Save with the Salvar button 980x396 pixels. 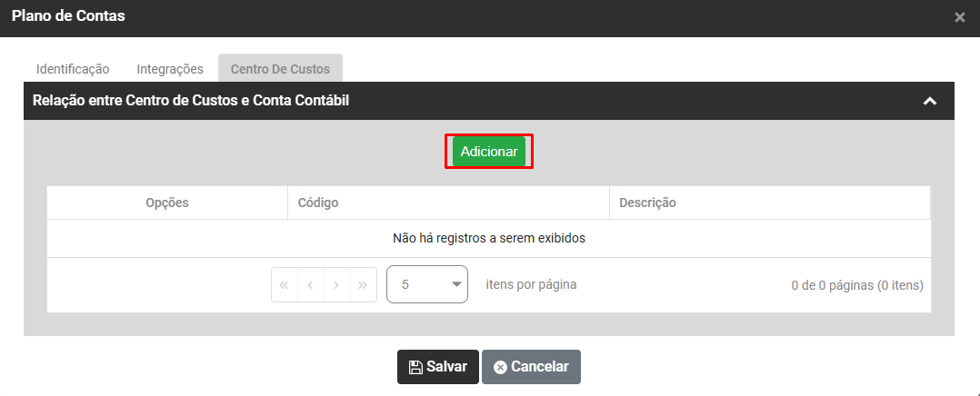point(437,367)
